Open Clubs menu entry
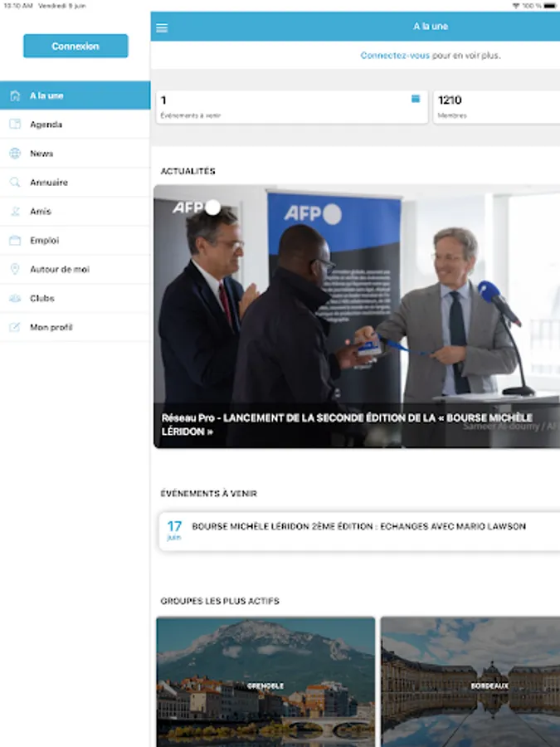 pos(75,298)
